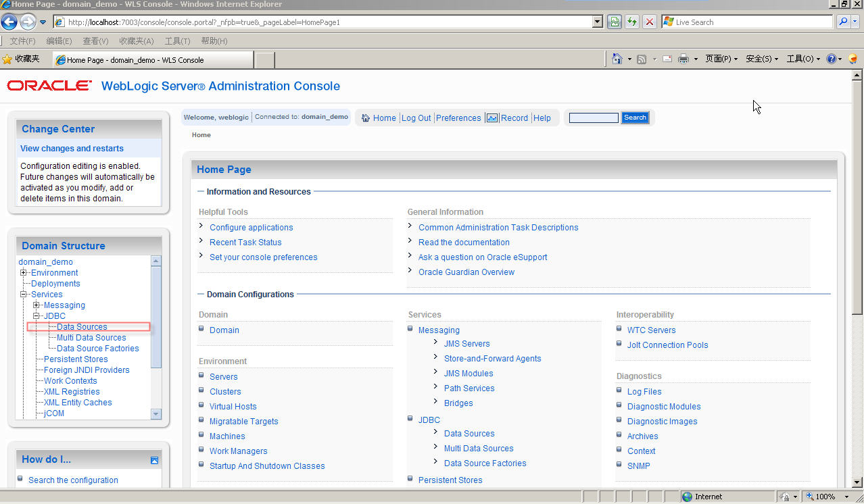Collapse the JDBC tree node

click(37, 316)
